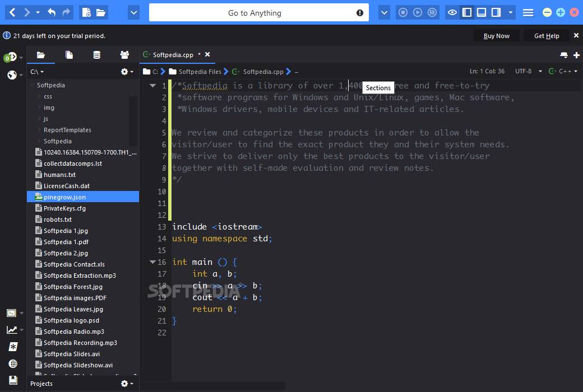This screenshot has width=583, height=392.
Task: Toggle the left pane visibility
Action: (466, 13)
